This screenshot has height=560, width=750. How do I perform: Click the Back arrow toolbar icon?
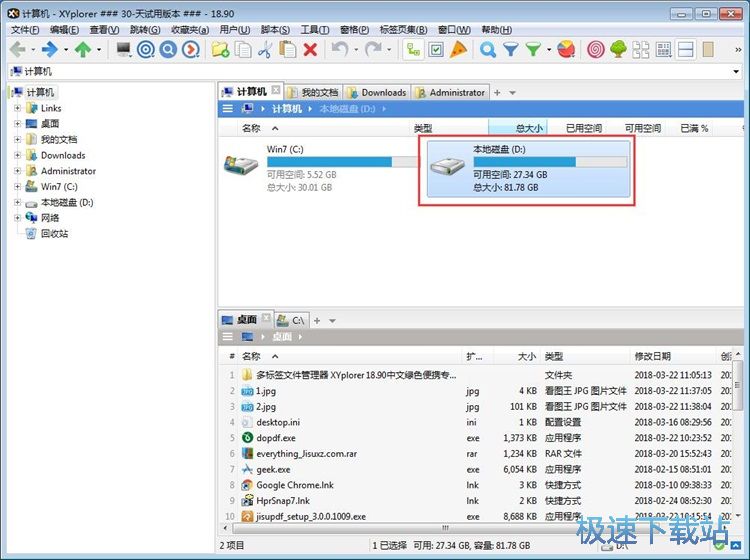click(18, 49)
